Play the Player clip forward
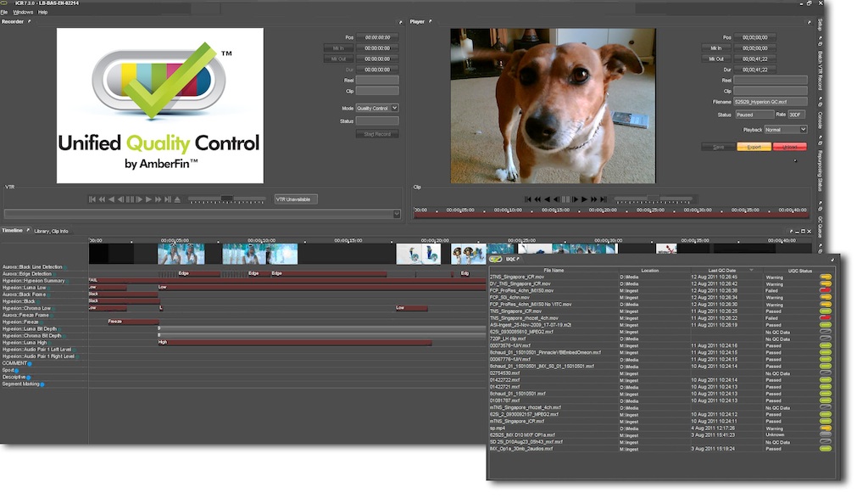 (584, 199)
